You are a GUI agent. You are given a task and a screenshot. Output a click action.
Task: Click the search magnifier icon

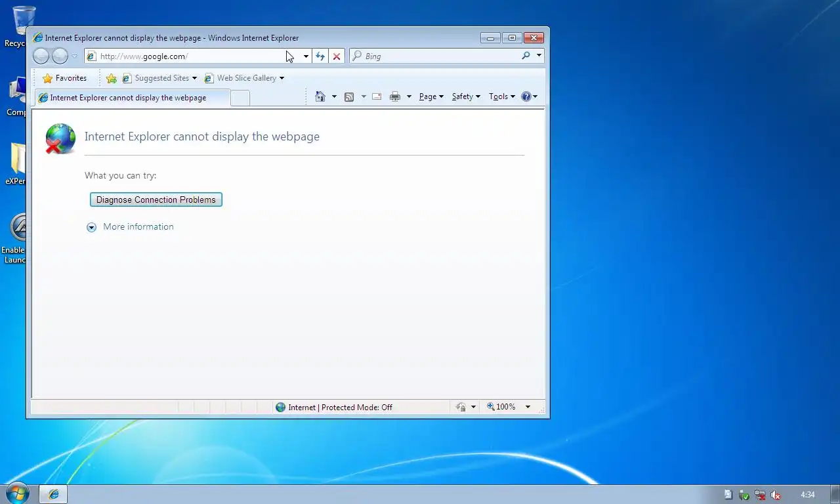coord(526,56)
